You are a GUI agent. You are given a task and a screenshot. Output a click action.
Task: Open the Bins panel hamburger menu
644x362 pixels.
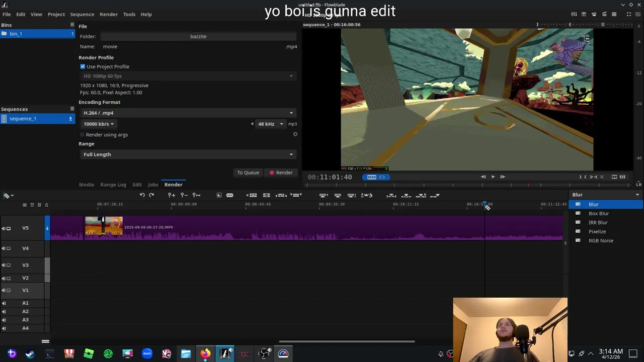click(x=72, y=25)
